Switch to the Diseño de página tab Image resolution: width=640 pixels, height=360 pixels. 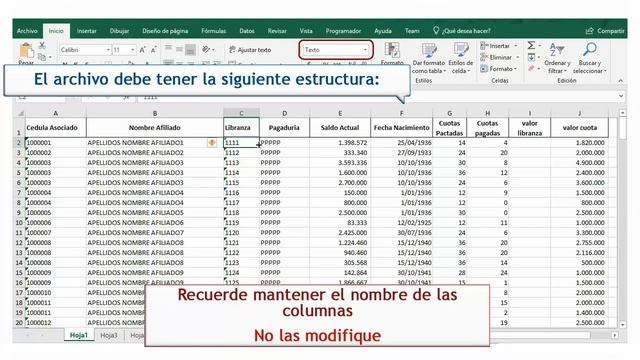click(165, 31)
